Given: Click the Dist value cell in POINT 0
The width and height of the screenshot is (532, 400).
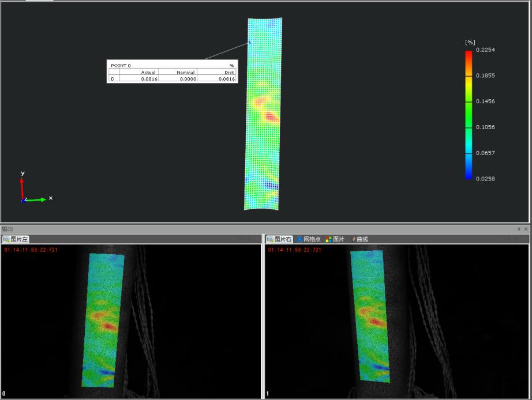Looking at the screenshot, I should [216, 78].
